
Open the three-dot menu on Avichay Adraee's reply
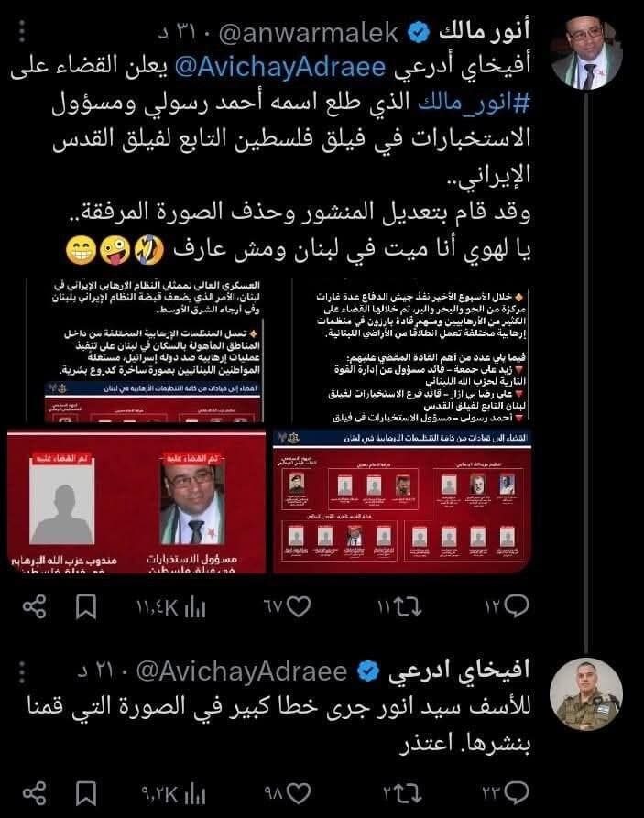tap(22, 672)
